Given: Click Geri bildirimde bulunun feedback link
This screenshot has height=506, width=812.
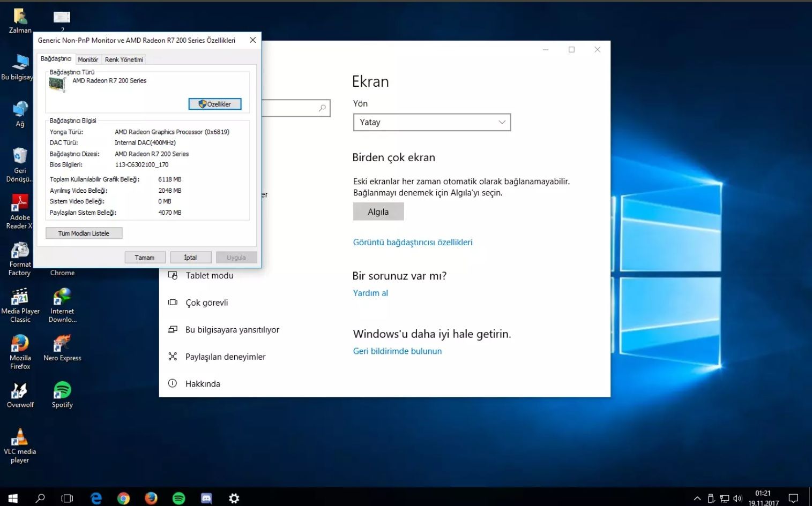Looking at the screenshot, I should 397,351.
